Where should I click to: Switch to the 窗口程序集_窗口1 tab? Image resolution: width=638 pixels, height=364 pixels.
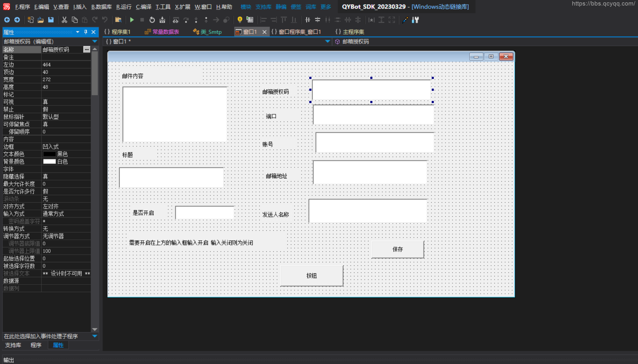point(296,32)
